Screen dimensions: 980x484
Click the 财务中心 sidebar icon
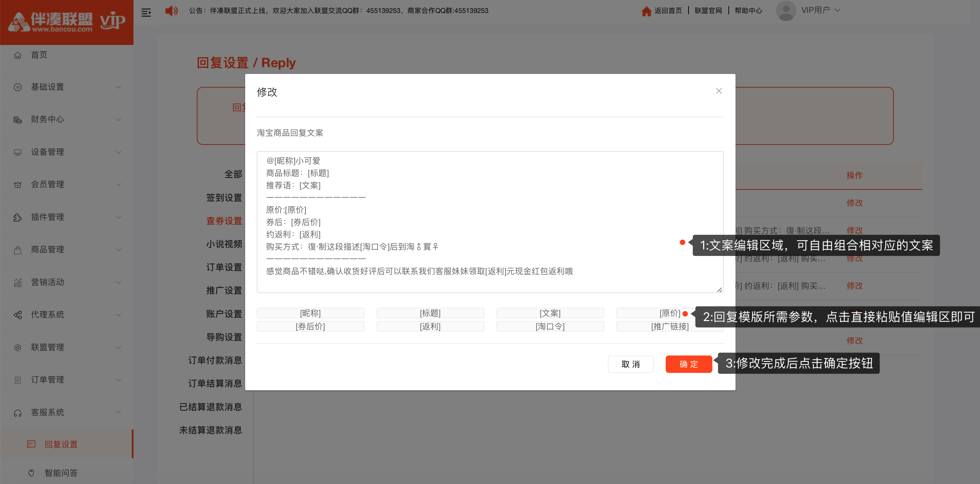click(17, 120)
